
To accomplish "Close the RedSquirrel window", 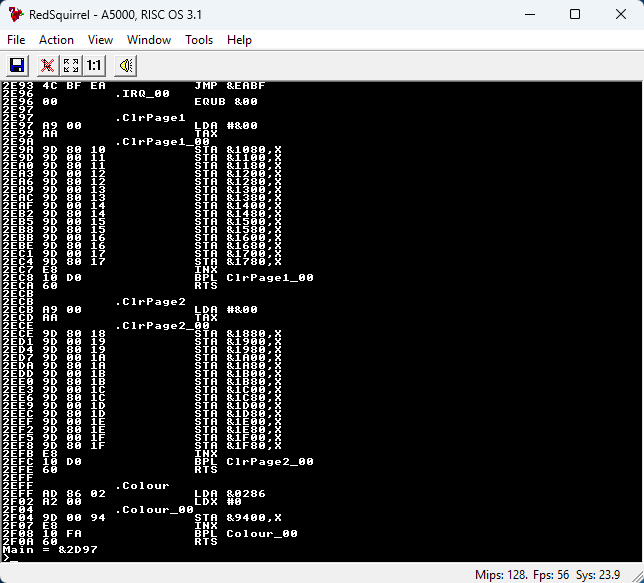I will pyautogui.click(x=621, y=14).
